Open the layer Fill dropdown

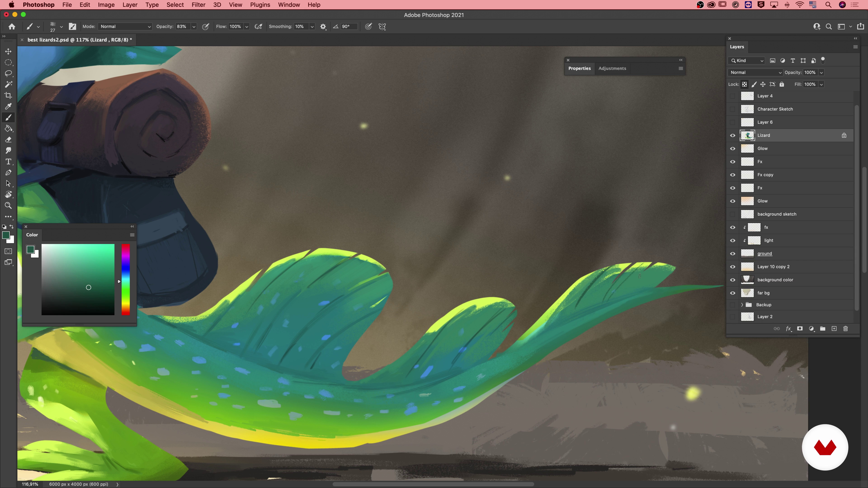[821, 84]
